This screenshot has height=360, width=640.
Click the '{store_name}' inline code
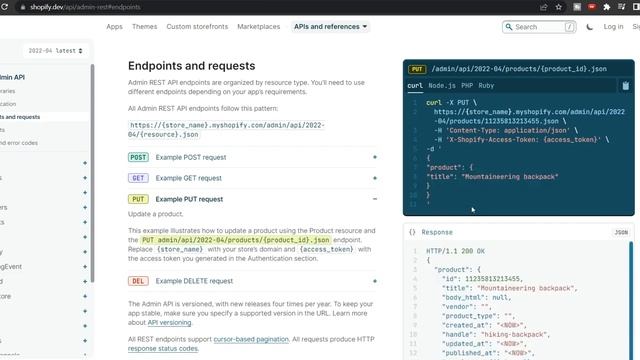coord(180,249)
